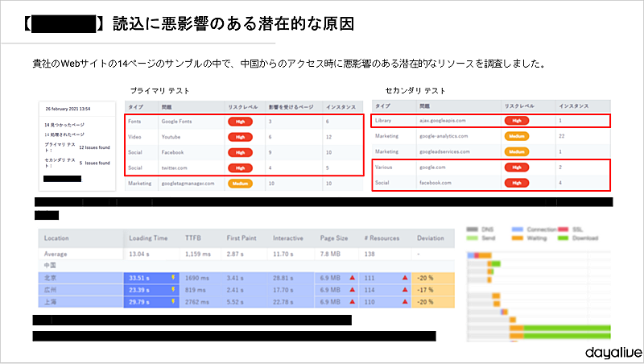The width and height of the screenshot is (644, 364).
Task: Click the 5 Issues found text
Action: 95,163
